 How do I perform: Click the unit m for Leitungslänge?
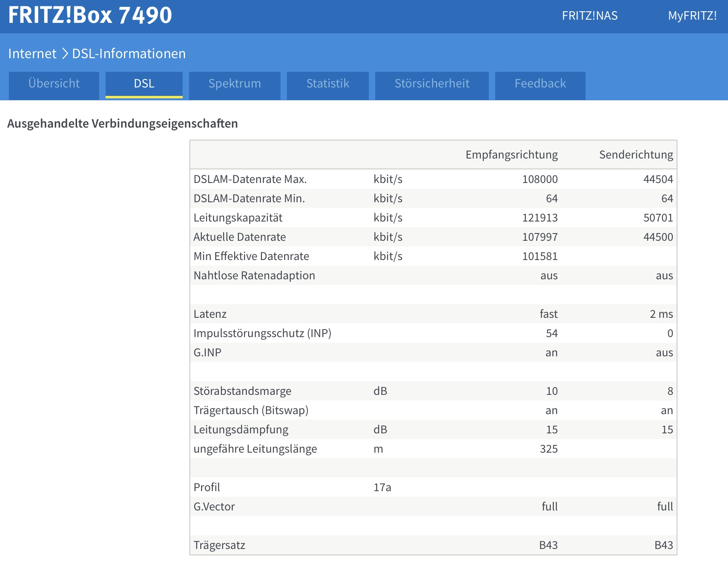[378, 449]
